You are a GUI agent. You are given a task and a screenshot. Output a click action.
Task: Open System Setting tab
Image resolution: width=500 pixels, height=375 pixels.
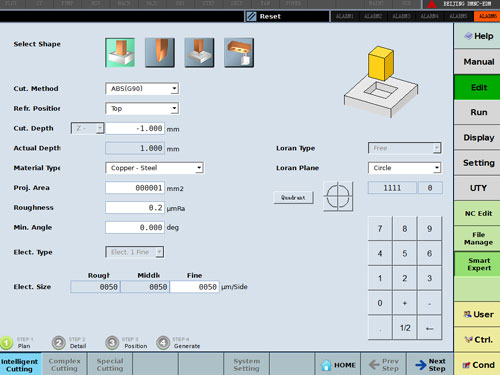click(x=246, y=365)
